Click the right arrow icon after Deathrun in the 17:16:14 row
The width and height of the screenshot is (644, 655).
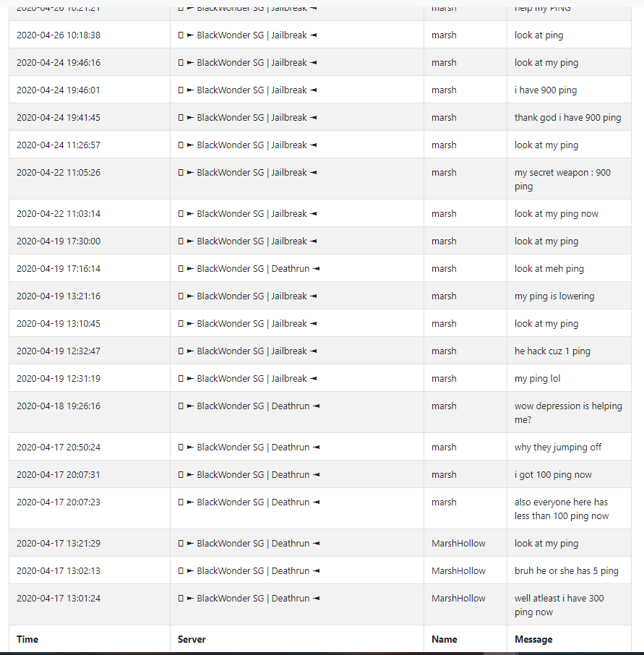tap(316, 269)
